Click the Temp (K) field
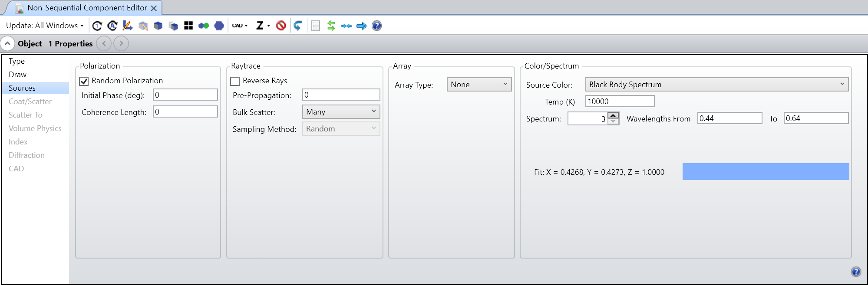Screen dimensions: 868x285 coord(620,102)
